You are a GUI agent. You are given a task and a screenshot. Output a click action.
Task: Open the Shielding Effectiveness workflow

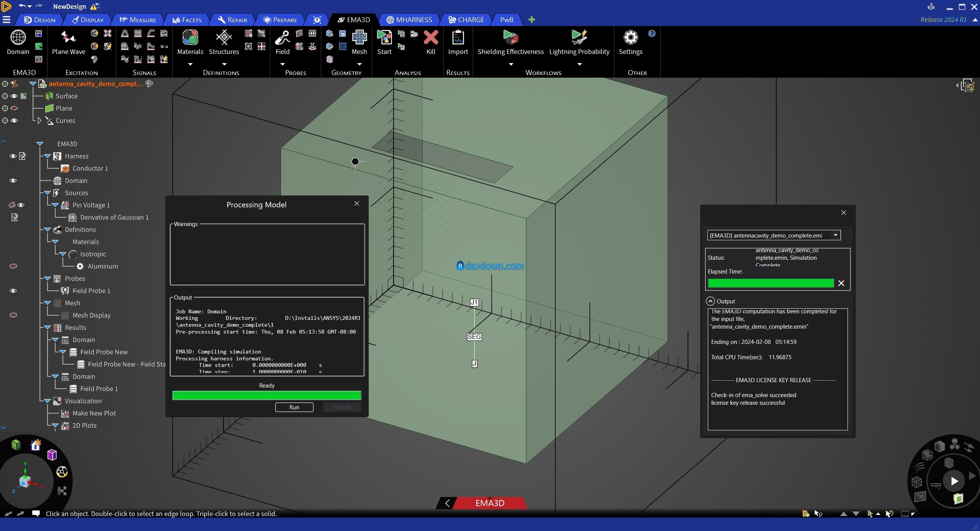(x=510, y=37)
